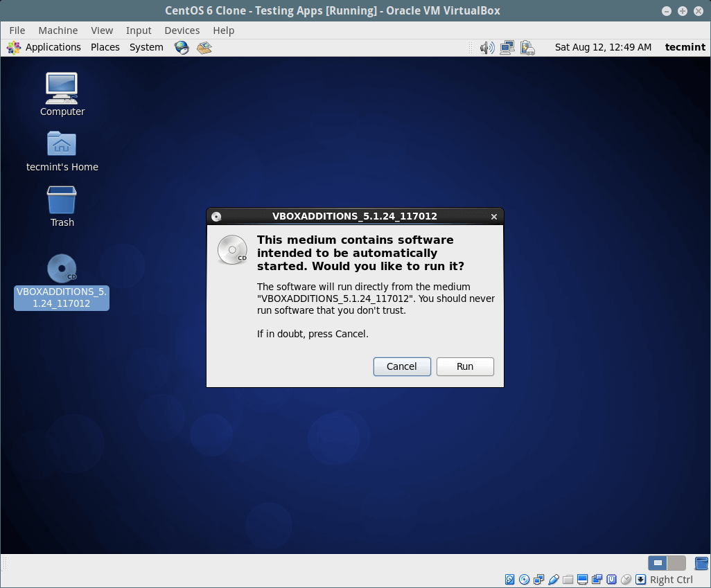Image resolution: width=711 pixels, height=588 pixels.
Task: Click the date and time clock
Action: pos(603,47)
